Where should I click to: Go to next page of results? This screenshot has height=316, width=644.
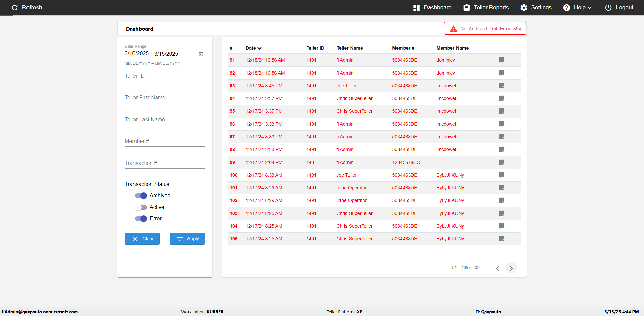pos(511,268)
